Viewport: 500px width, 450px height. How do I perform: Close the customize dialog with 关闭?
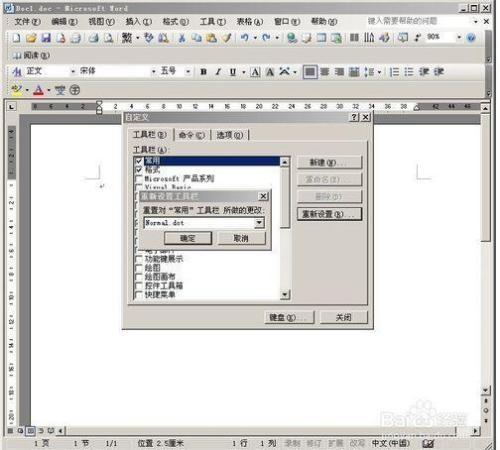pos(344,317)
